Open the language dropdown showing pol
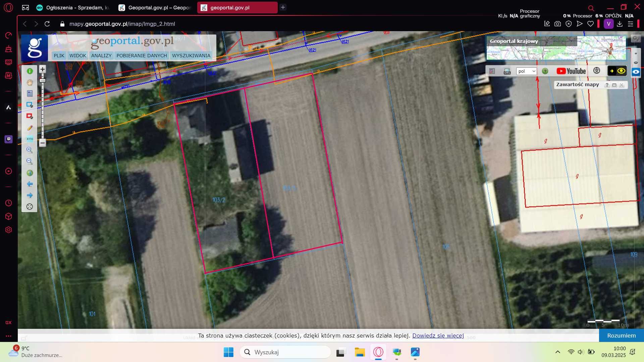 click(x=526, y=71)
